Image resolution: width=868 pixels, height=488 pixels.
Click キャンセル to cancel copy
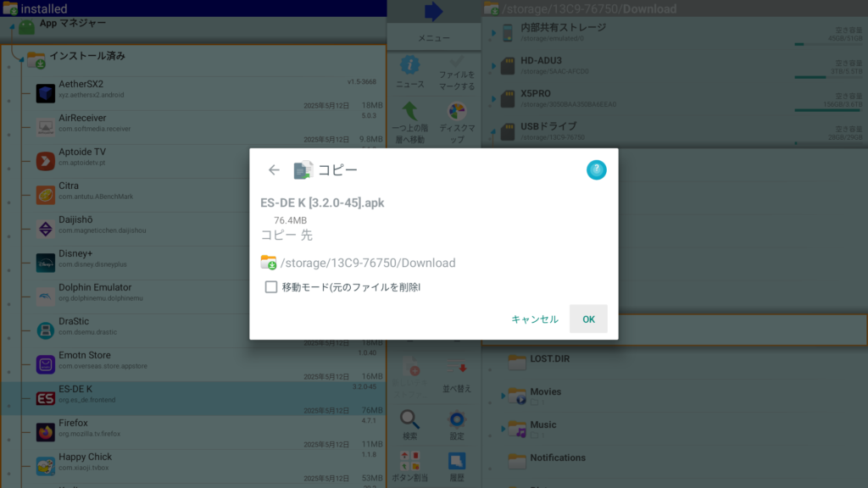click(x=534, y=319)
